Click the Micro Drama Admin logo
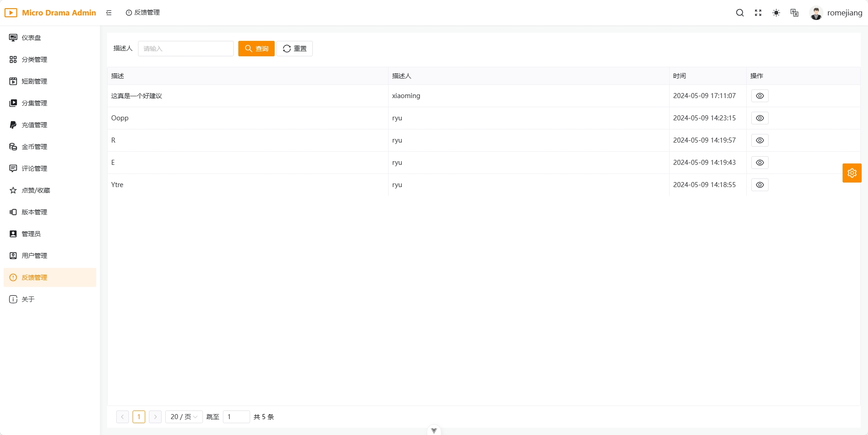Image resolution: width=868 pixels, height=435 pixels. click(x=50, y=13)
